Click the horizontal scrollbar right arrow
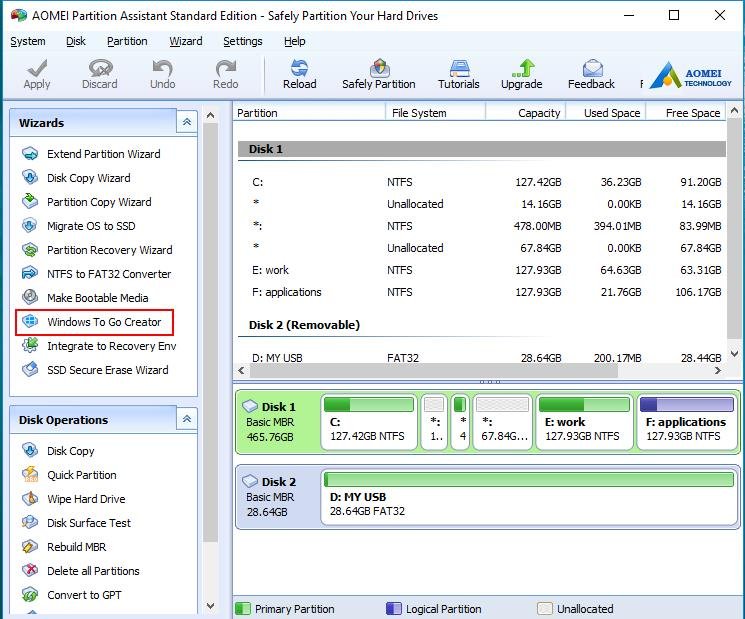745x619 pixels. [717, 371]
